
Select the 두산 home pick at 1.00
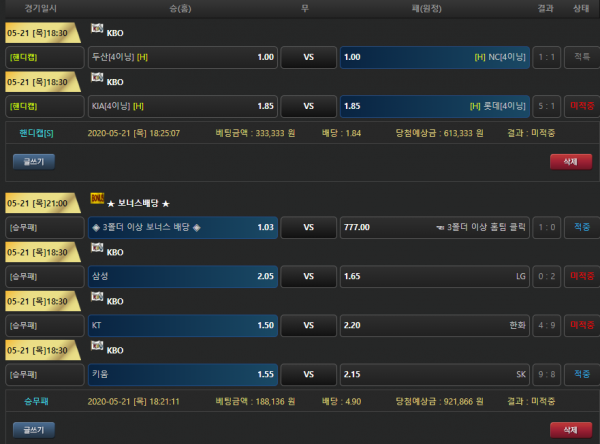point(182,57)
